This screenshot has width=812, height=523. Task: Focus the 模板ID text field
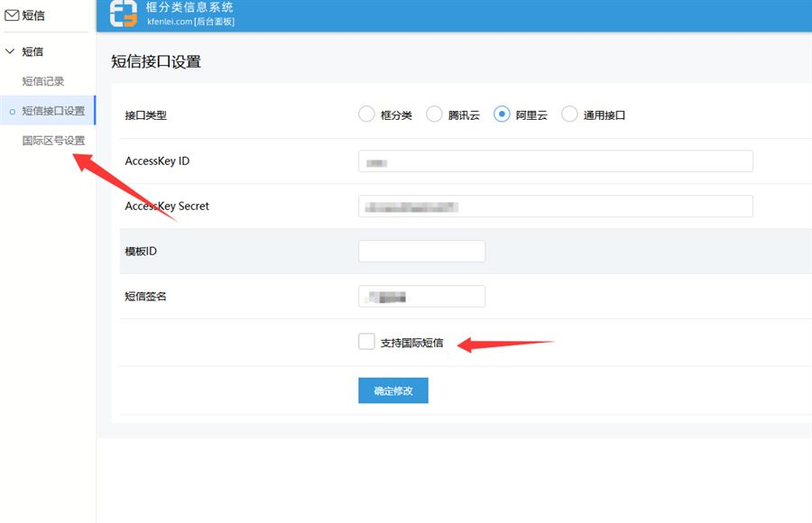421,252
